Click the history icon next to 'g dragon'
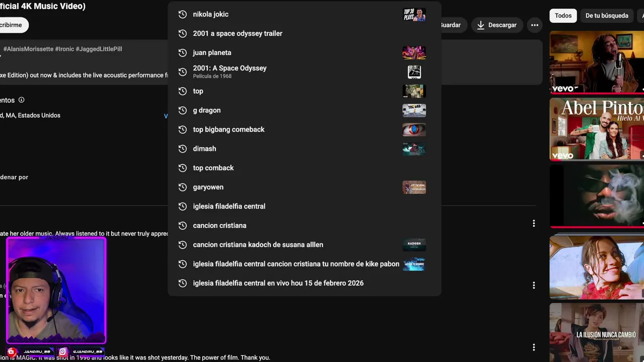 [183, 110]
